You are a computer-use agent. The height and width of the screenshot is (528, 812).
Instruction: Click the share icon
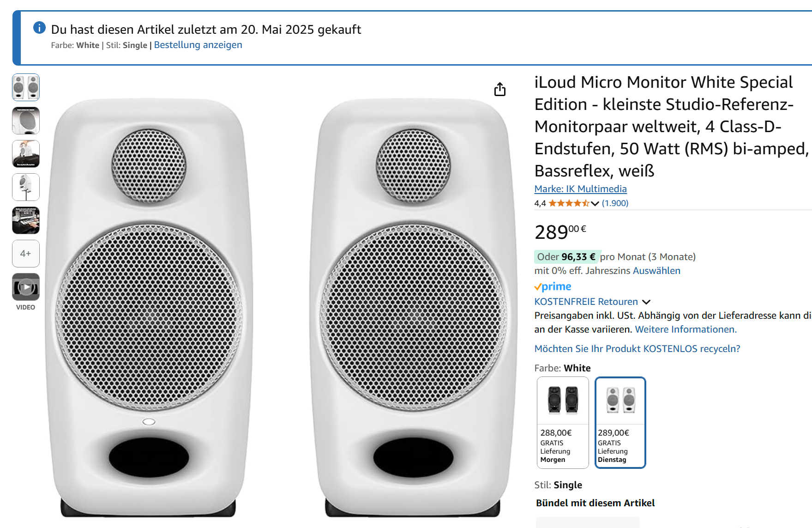click(x=500, y=90)
